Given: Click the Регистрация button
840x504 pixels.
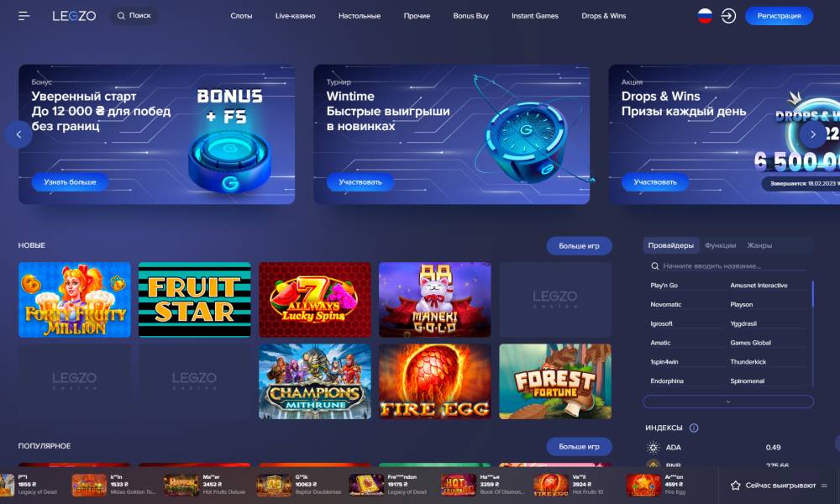Looking at the screenshot, I should (779, 16).
